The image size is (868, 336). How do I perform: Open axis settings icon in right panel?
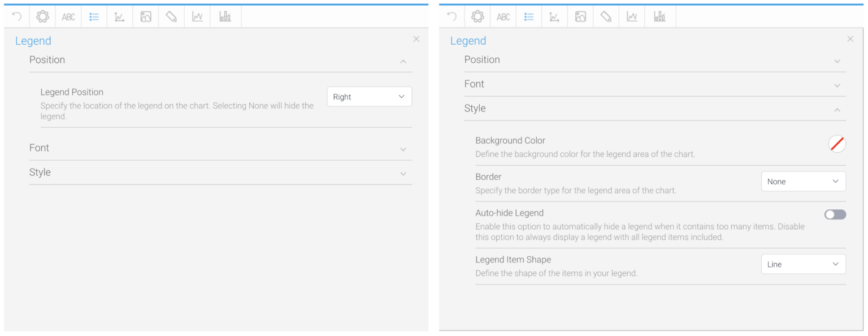coord(554,17)
